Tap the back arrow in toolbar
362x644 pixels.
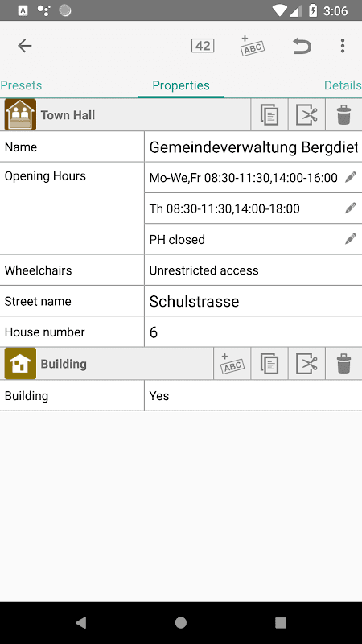click(25, 46)
